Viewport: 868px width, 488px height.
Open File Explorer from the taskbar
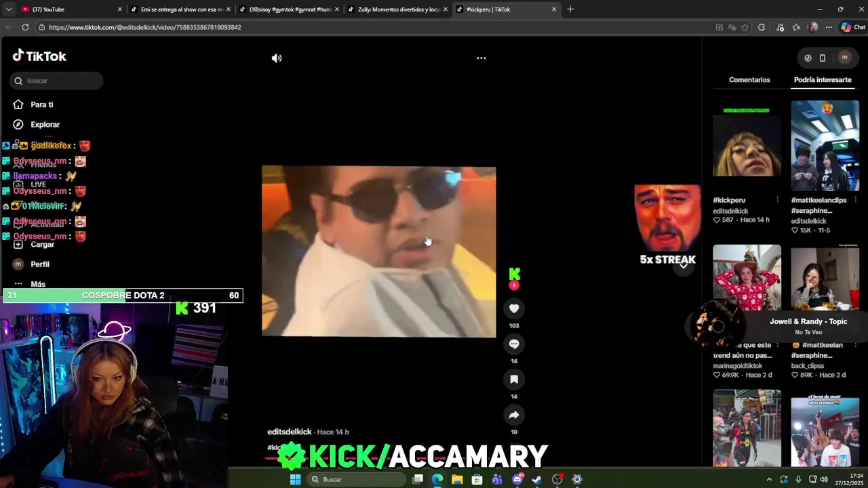tap(457, 479)
